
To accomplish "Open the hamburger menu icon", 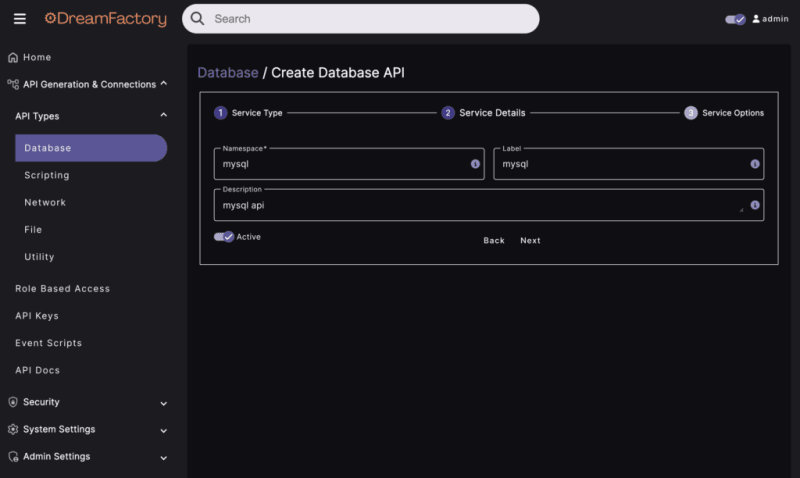I will 19,19.
